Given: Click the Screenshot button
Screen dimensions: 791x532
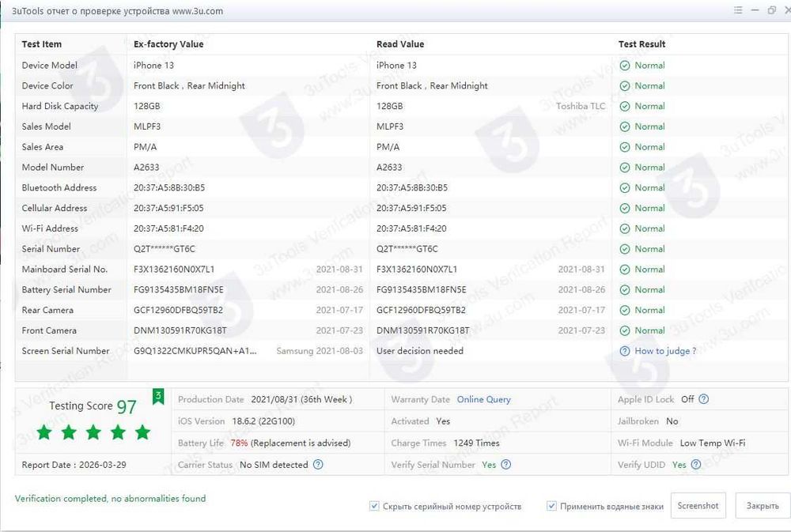Looking at the screenshot, I should click(698, 505).
